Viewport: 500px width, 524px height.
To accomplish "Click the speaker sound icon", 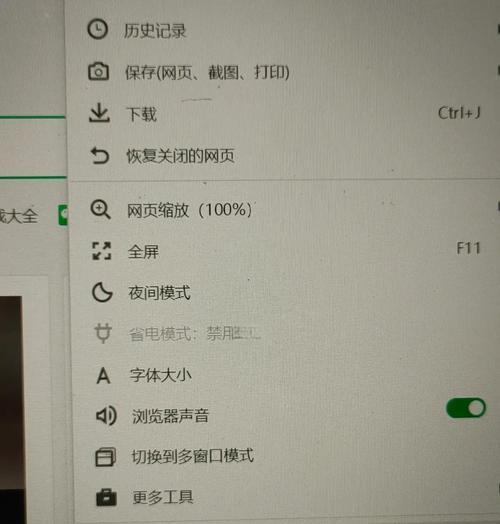I will [106, 415].
